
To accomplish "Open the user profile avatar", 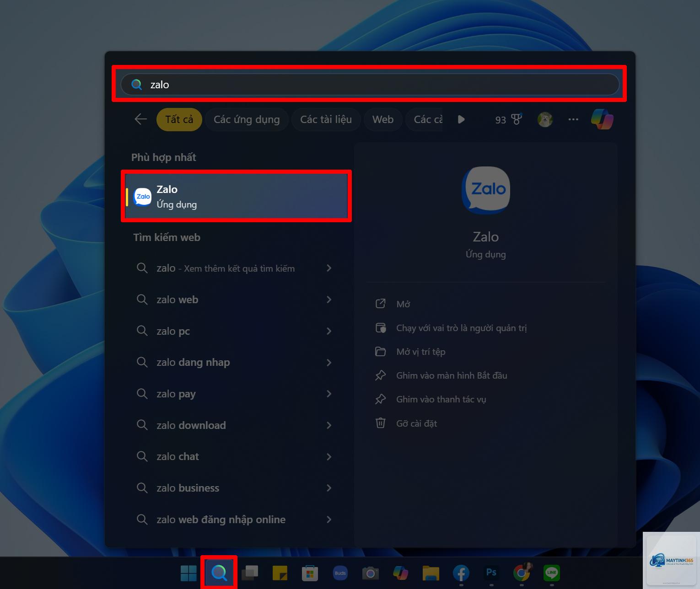I will pos(545,119).
